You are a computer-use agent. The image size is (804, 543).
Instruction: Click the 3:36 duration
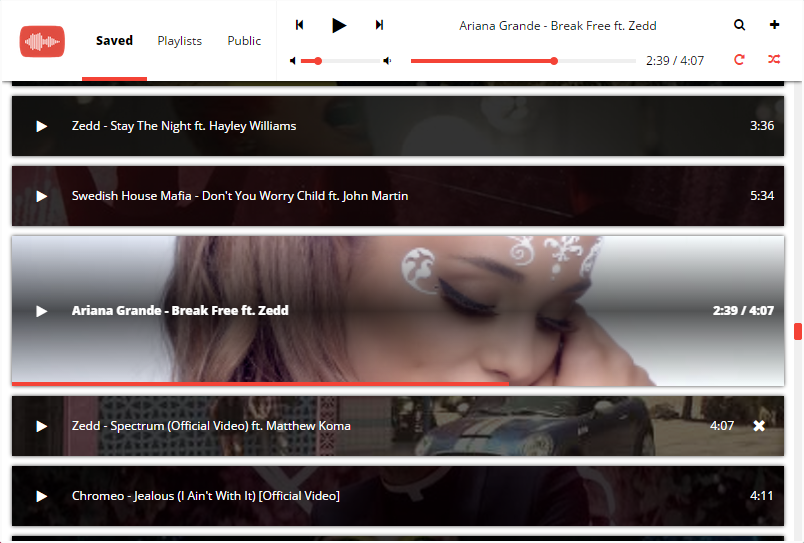(x=762, y=126)
